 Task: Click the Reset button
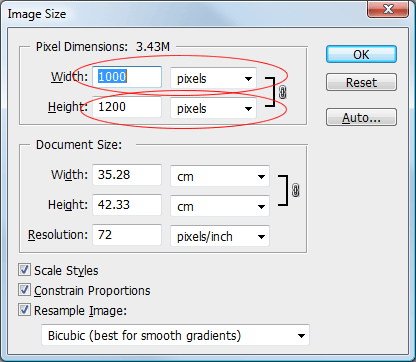[361, 82]
